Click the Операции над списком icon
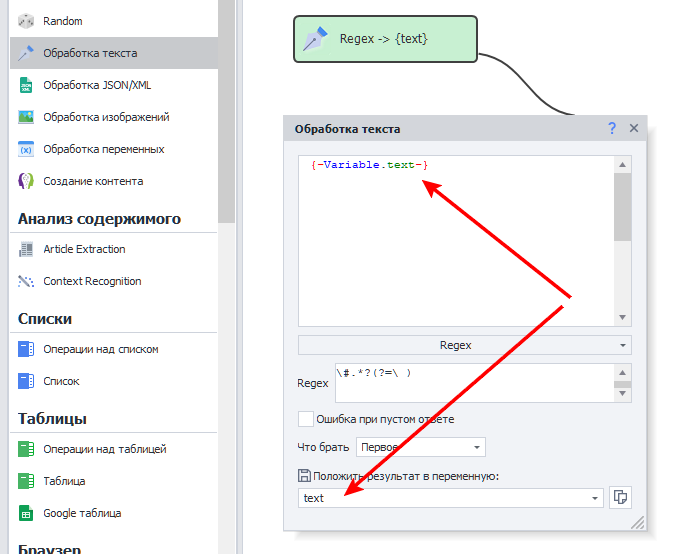The height and width of the screenshot is (554, 675). pos(26,349)
